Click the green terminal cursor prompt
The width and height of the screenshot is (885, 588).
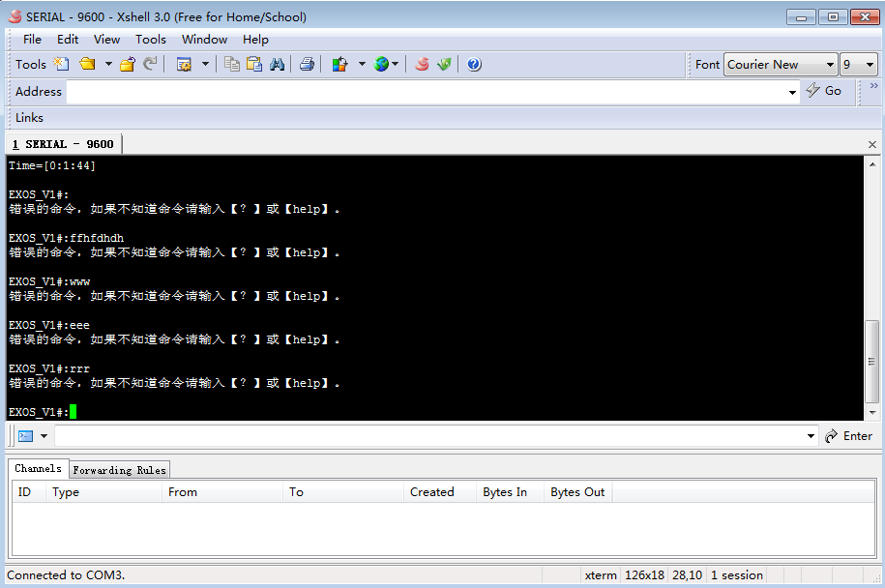[73, 412]
